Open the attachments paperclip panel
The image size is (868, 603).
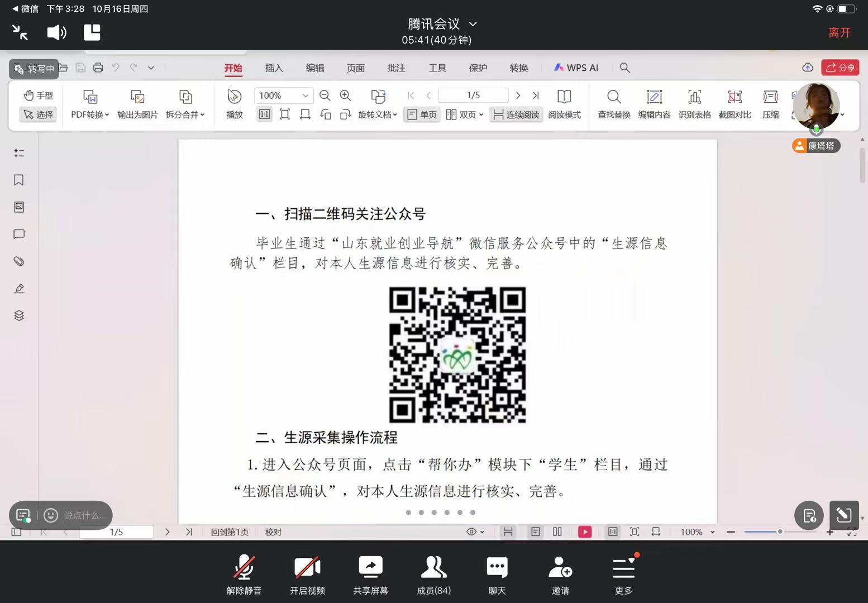click(19, 261)
